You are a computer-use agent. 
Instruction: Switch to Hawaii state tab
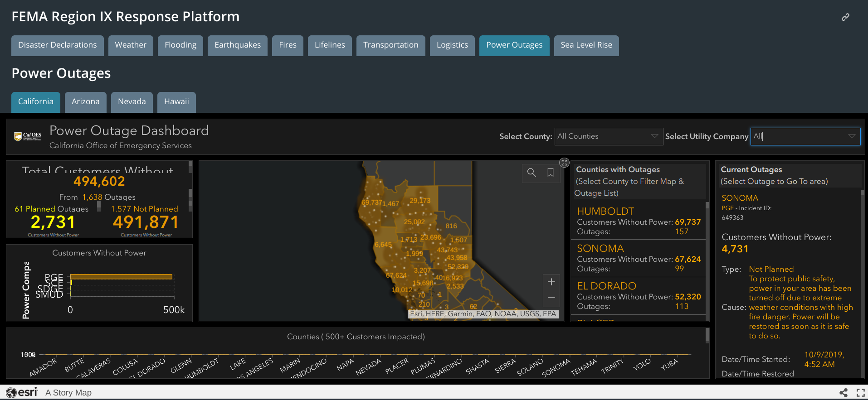pyautogui.click(x=176, y=102)
